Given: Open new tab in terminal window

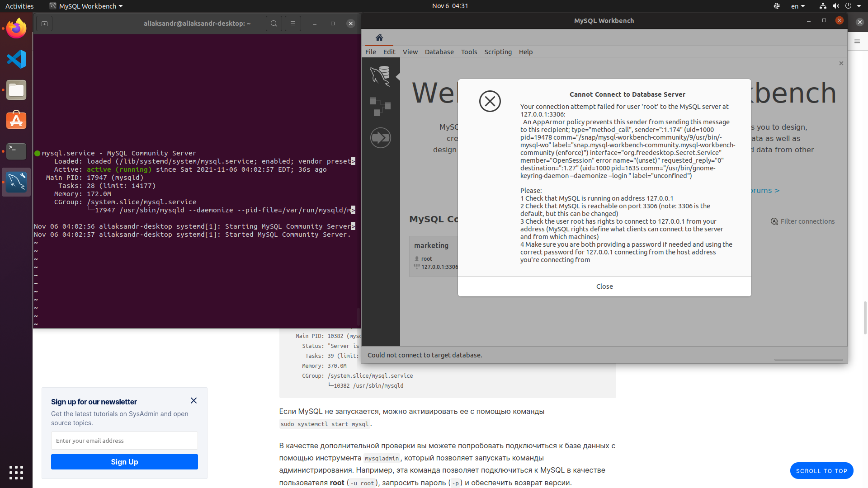Looking at the screenshot, I should point(44,23).
